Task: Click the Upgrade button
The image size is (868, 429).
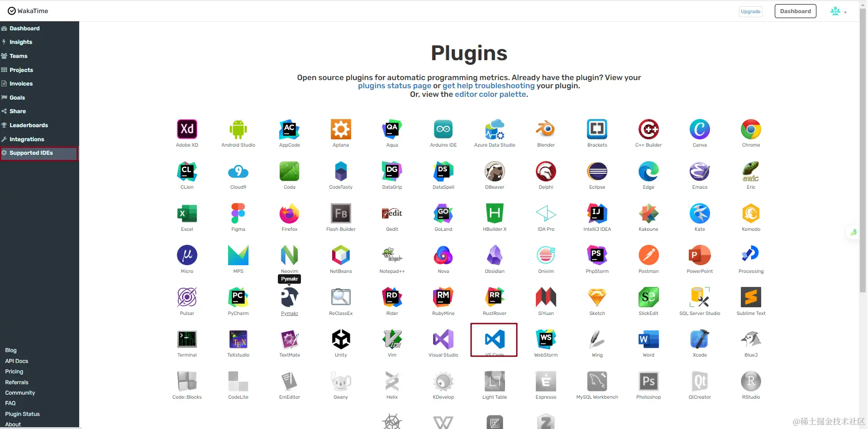Action: 750,11
